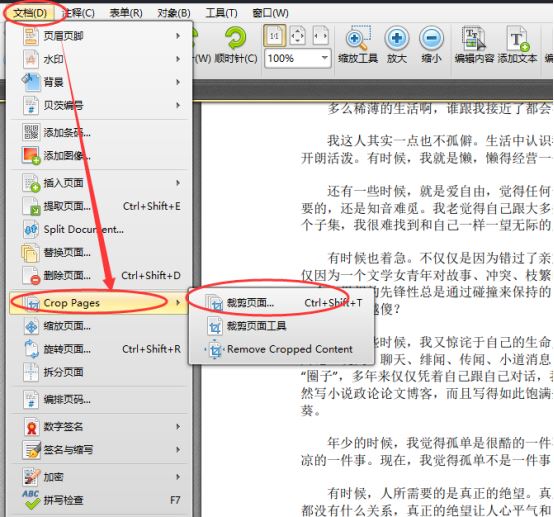This screenshot has width=554, height=517.
Task: Click the 缩小 zoom out button
Action: 431,45
